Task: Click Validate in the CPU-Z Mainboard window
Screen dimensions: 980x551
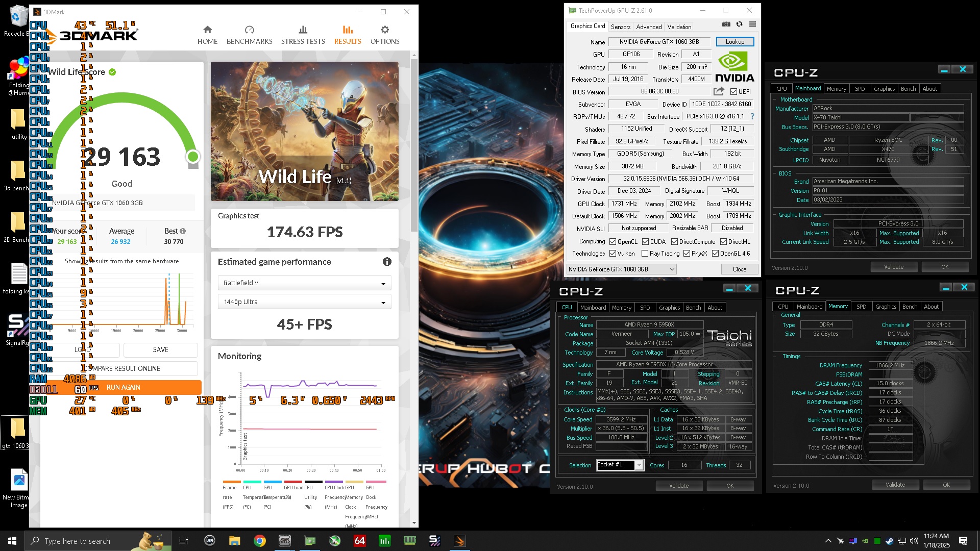Action: pos(893,267)
